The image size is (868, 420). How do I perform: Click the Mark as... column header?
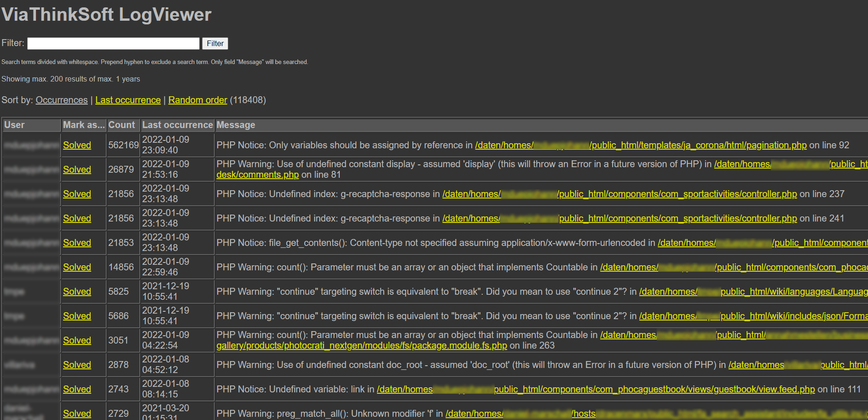[x=84, y=125]
